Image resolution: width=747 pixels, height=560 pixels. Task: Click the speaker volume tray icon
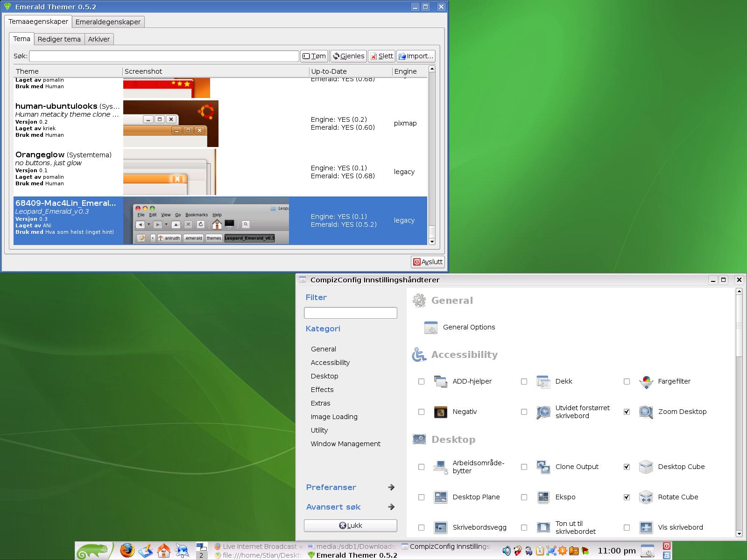[x=507, y=551]
